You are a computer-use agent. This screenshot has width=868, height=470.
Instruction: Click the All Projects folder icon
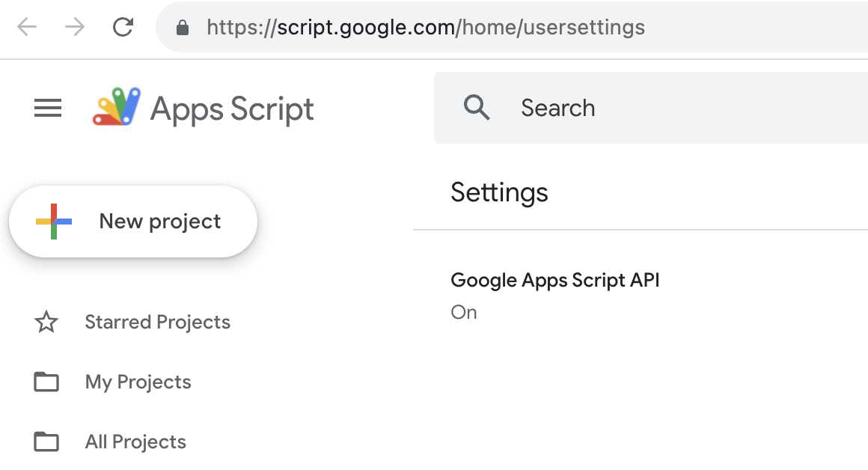point(46,442)
